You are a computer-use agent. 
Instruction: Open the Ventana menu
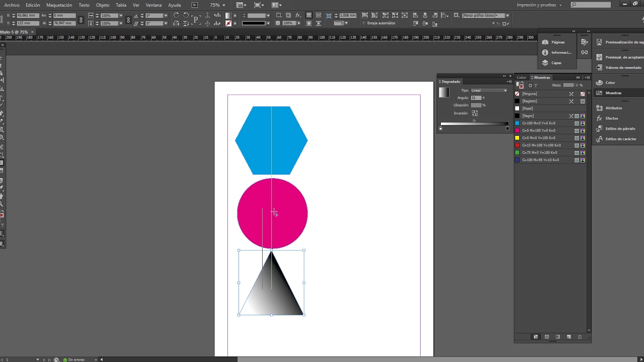(x=153, y=5)
